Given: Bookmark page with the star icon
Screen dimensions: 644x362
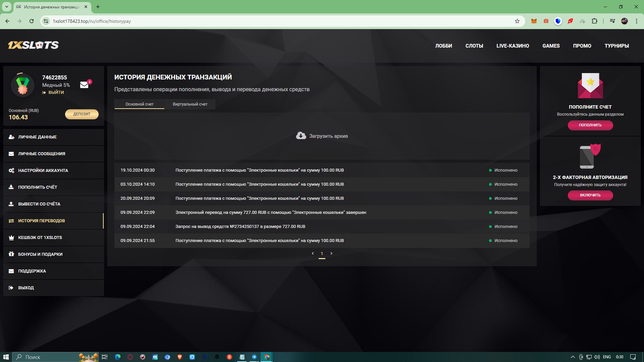Looking at the screenshot, I should [x=517, y=21].
